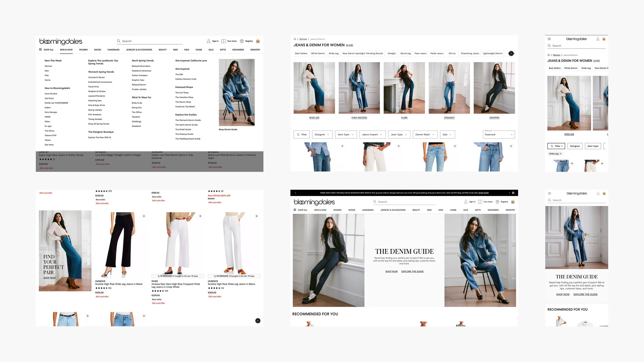Click the FLARE category thumbnail
Viewport: 644px width, 362px height.
click(x=404, y=88)
